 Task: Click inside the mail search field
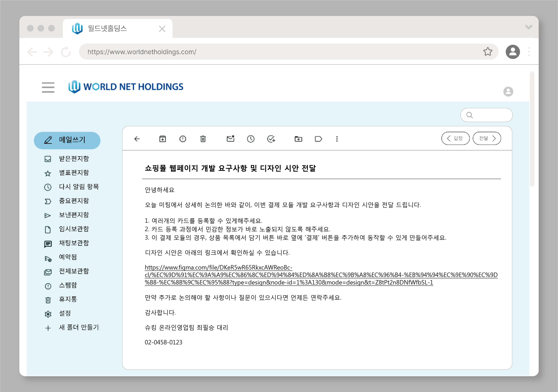(486, 115)
